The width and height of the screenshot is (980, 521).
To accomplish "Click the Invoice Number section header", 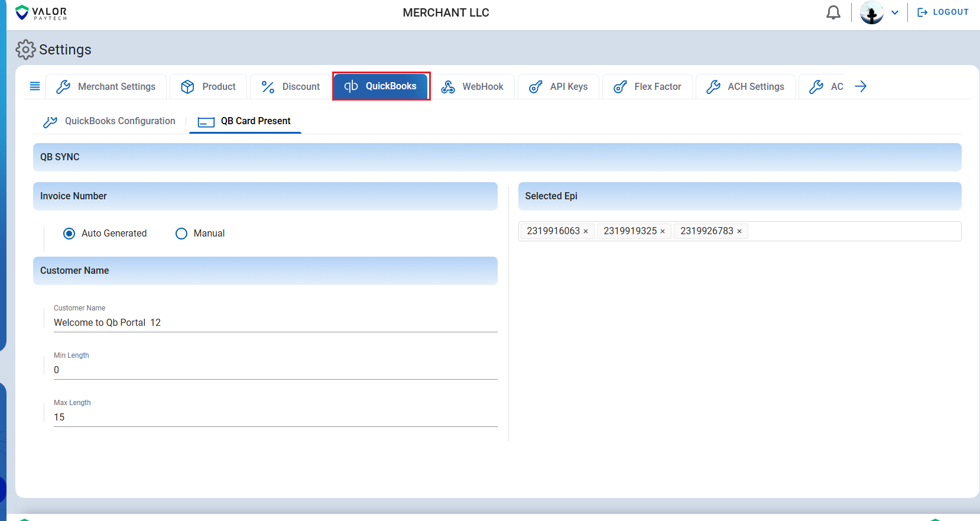I will coord(265,196).
